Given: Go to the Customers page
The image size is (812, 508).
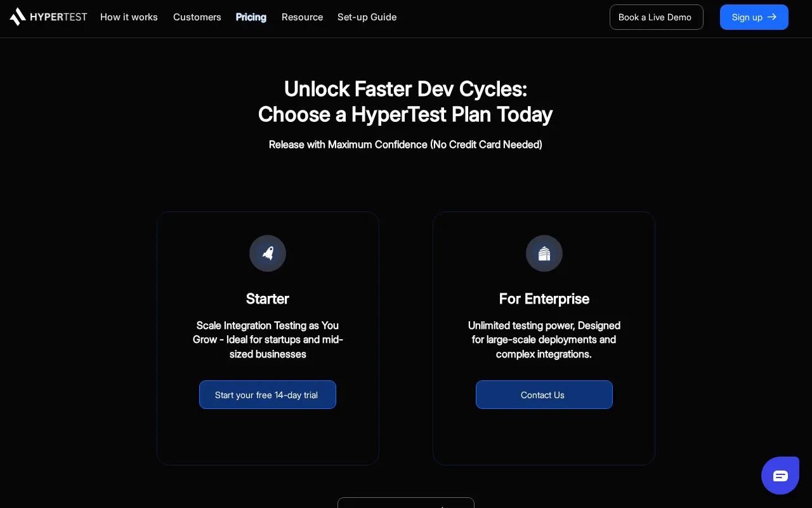Looking at the screenshot, I should click(197, 17).
